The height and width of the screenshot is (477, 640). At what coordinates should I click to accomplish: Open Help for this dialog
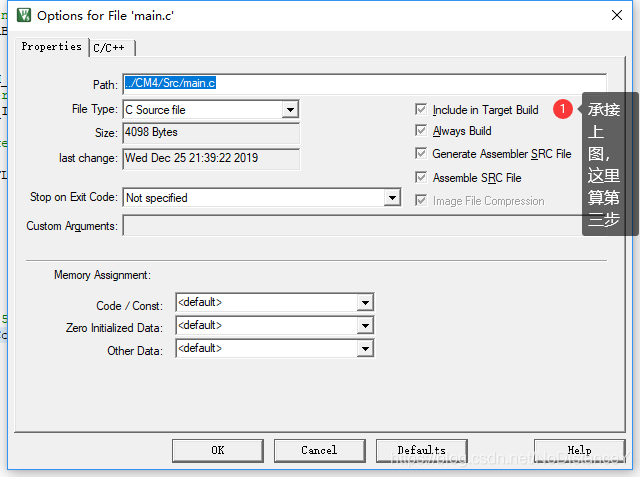pos(579,450)
